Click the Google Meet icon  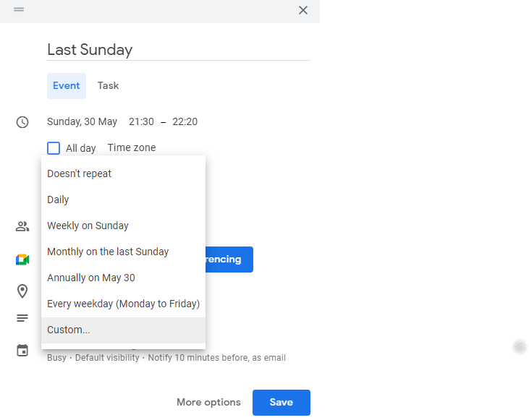tap(22, 260)
